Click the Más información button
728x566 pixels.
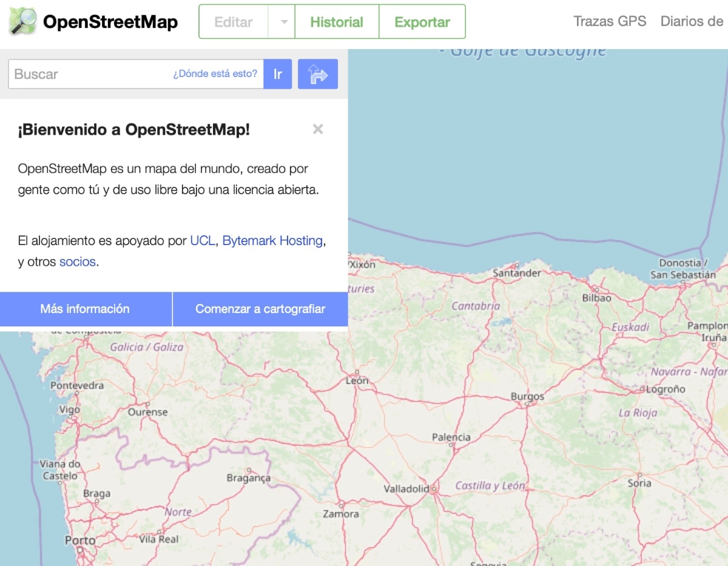(x=85, y=309)
